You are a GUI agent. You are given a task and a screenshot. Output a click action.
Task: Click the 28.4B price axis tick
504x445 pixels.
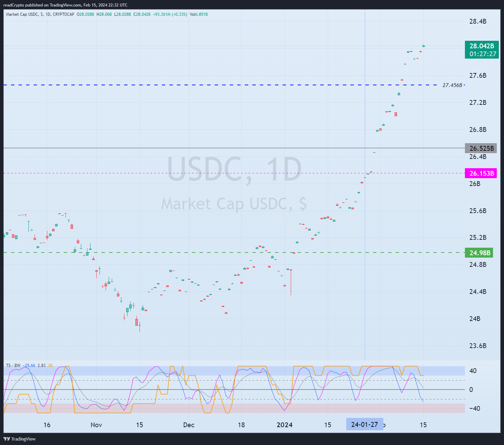click(x=478, y=22)
